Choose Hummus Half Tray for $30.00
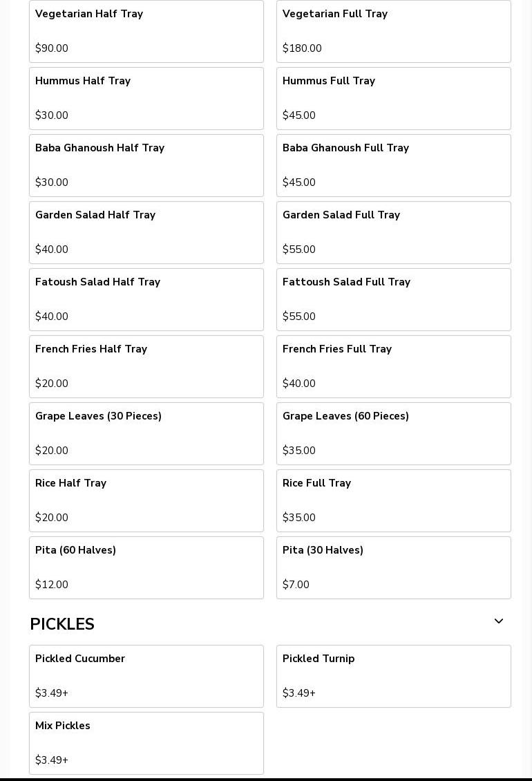The width and height of the screenshot is (532, 781). pos(146,98)
